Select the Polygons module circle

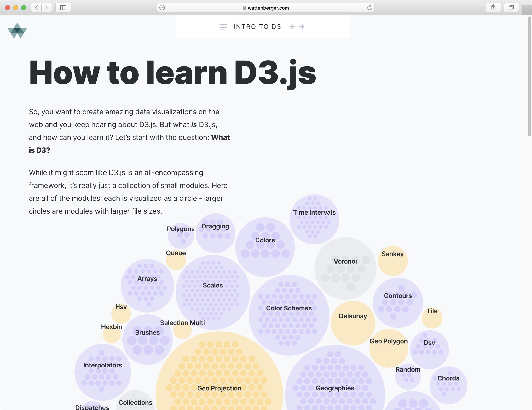[x=181, y=236]
